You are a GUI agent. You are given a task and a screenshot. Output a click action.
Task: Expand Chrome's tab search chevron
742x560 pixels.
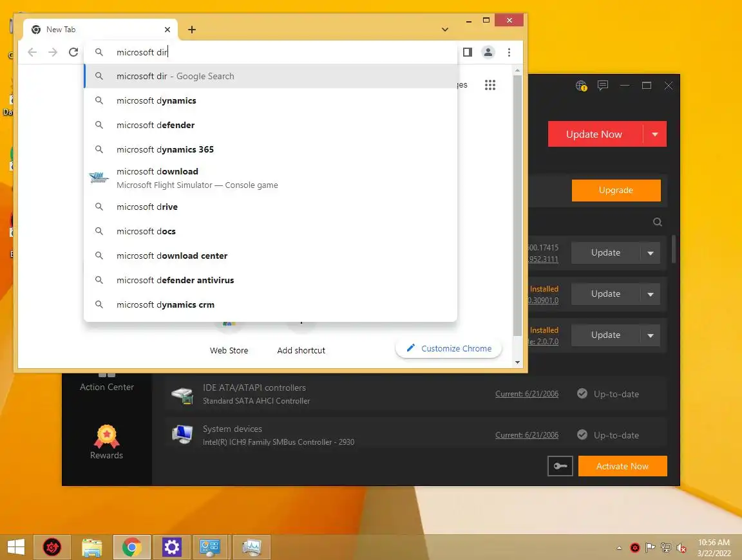(x=445, y=30)
